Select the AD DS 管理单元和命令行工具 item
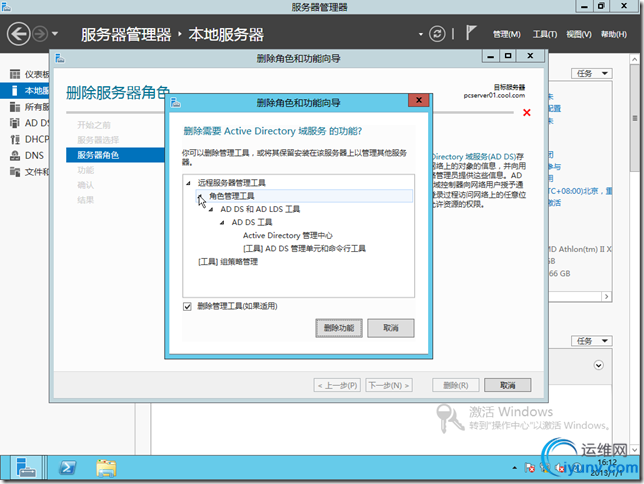The image size is (644, 484). [x=304, y=249]
